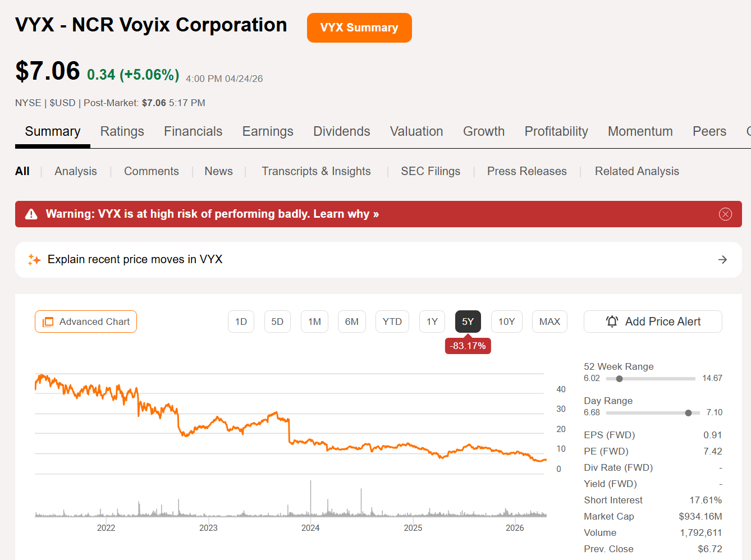This screenshot has width=751, height=560.
Task: Switch to the Dividends tab
Action: [x=342, y=131]
